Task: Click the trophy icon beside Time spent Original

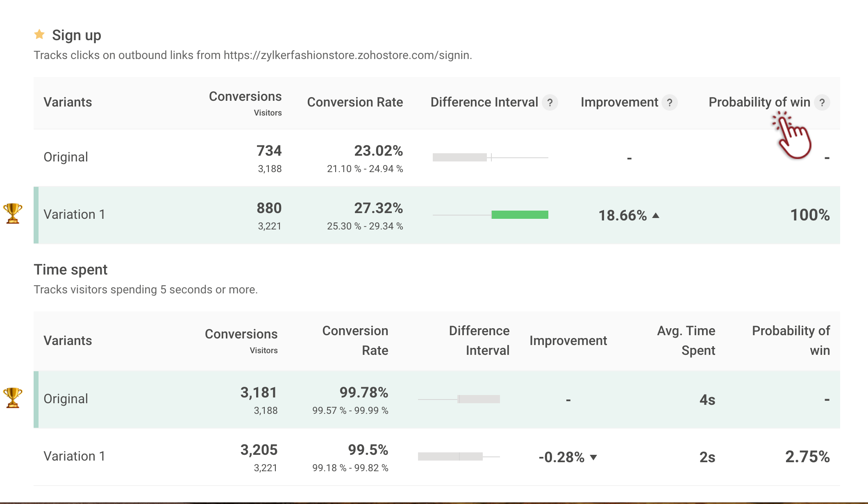Action: pos(13,398)
